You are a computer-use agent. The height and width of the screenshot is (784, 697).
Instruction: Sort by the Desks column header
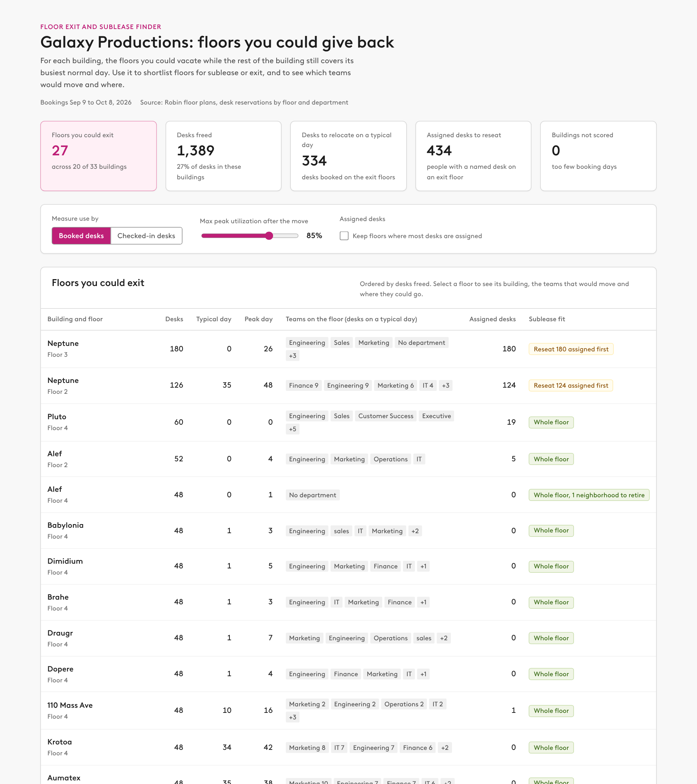(174, 319)
